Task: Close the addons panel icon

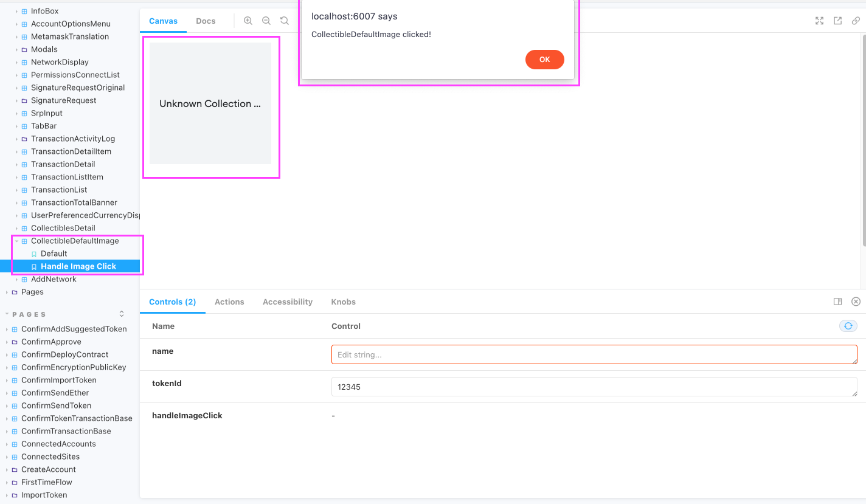Action: point(856,302)
